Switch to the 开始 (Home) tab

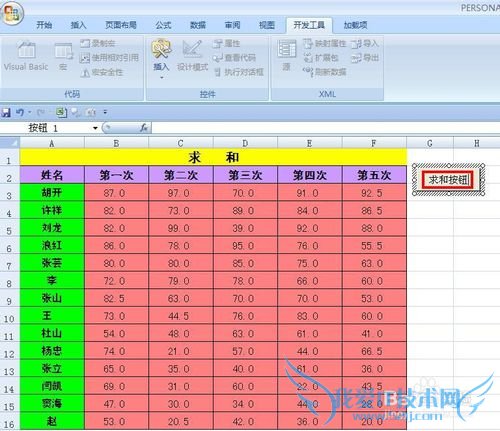[x=44, y=25]
